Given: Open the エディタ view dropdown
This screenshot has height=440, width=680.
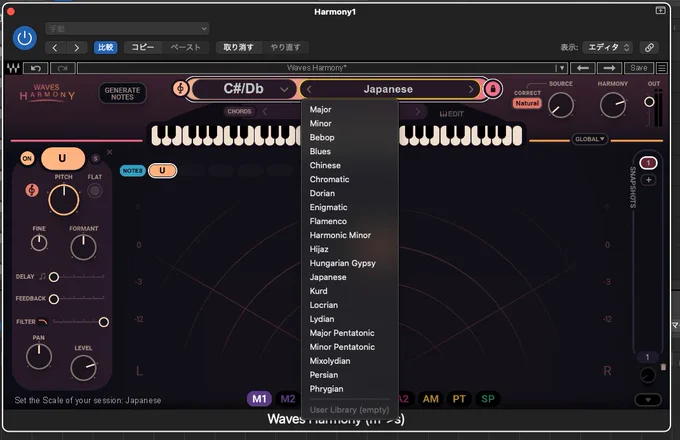Looking at the screenshot, I should pos(608,47).
